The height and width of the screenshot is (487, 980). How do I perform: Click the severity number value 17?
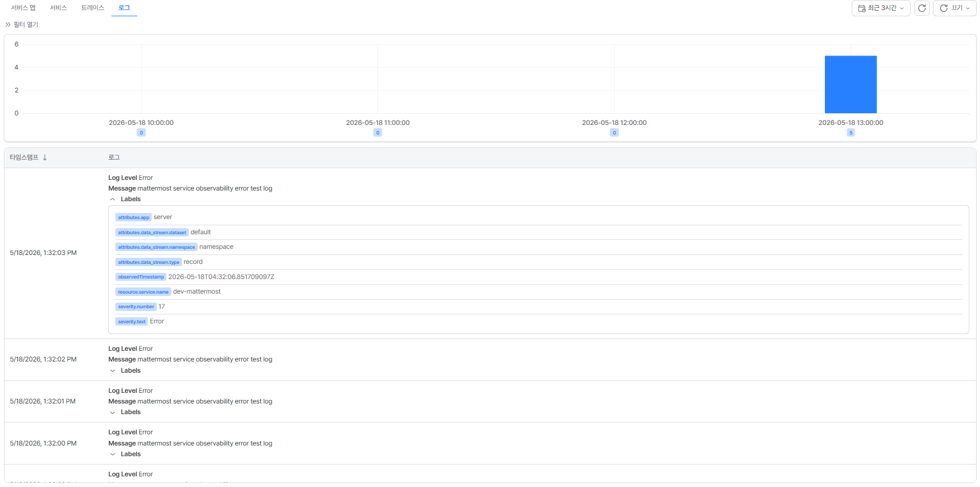coord(162,307)
